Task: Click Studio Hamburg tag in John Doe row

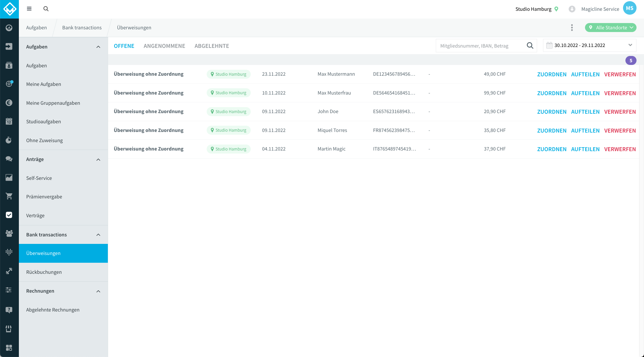Action: (229, 112)
